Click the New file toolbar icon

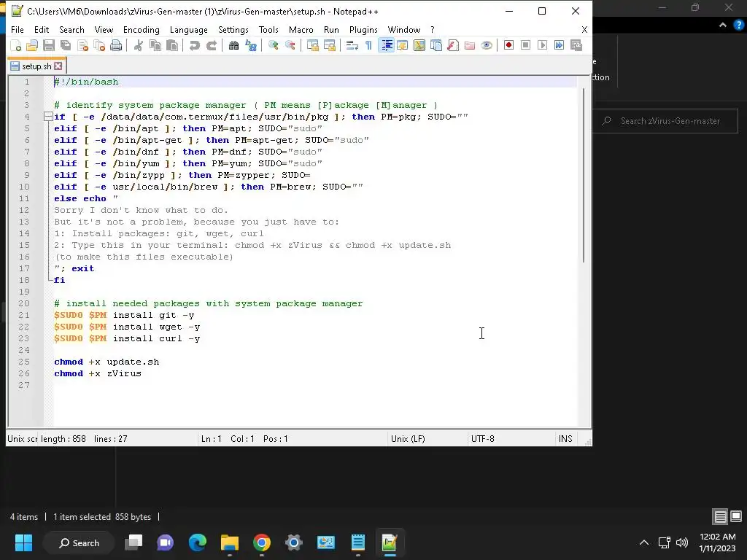15,45
